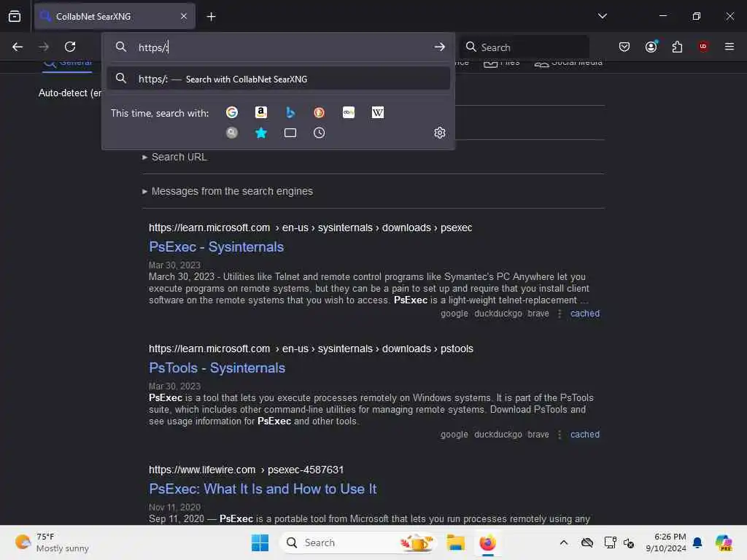Open cached copy of PsTools result
This screenshot has width=747, height=560.
pos(585,435)
